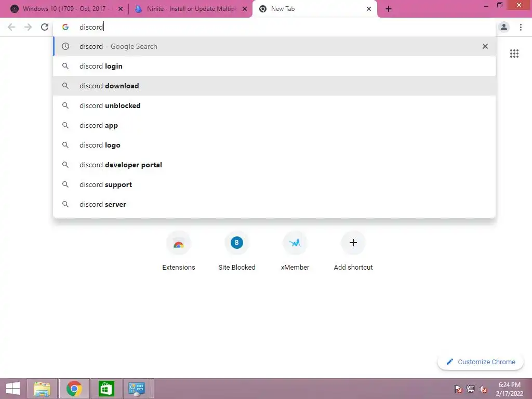The height and width of the screenshot is (399, 532).
Task: Switch to the Ninite tab
Action: (x=190, y=9)
